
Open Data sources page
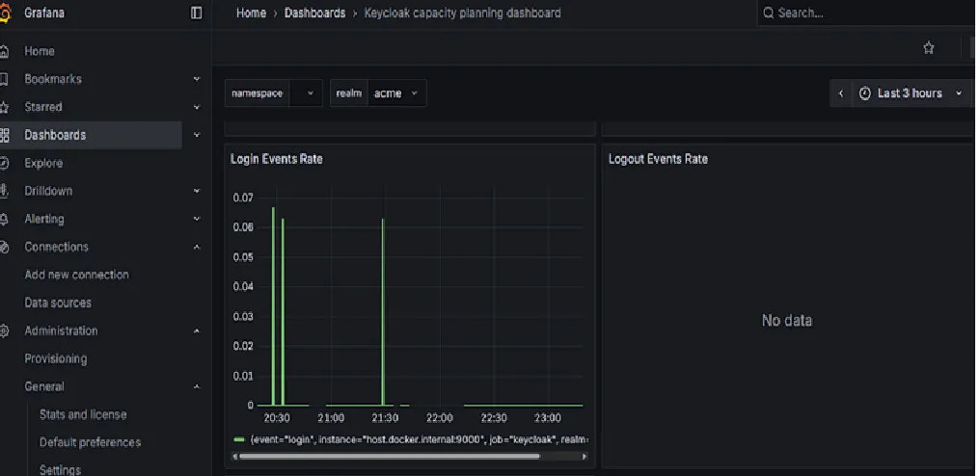pos(58,303)
